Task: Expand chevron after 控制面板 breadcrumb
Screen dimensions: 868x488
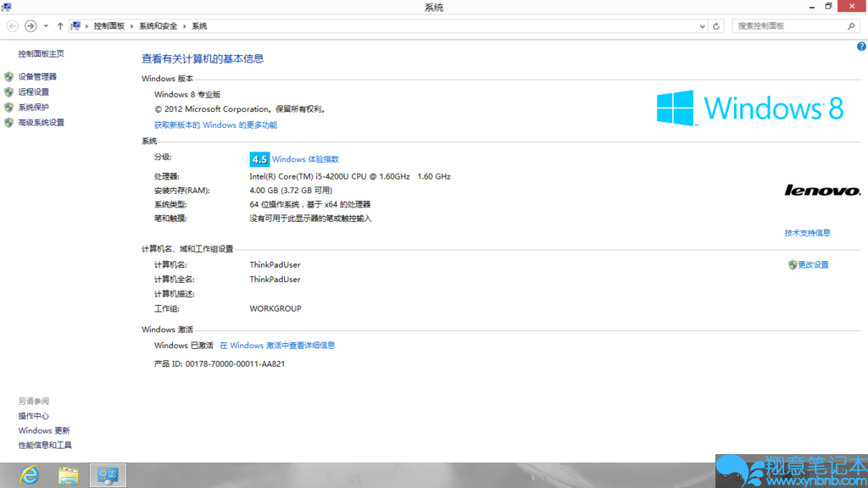Action: coord(131,26)
